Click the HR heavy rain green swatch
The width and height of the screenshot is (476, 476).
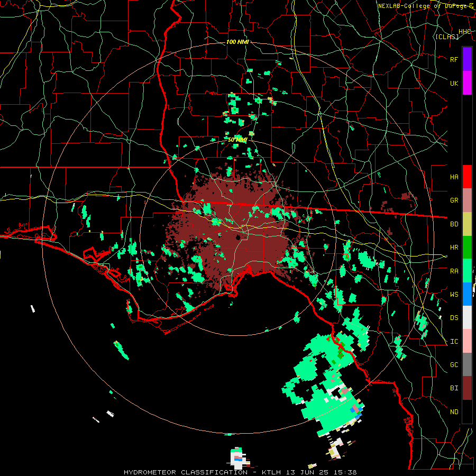(x=467, y=248)
